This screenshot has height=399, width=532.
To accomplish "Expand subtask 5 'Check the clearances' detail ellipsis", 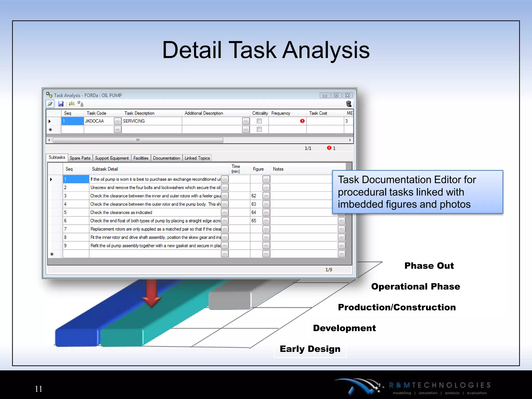I will 225,212.
